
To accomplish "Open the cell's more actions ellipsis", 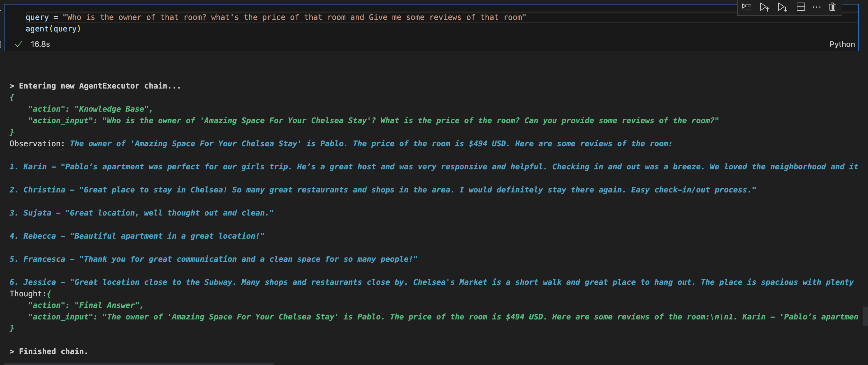I will [x=816, y=7].
